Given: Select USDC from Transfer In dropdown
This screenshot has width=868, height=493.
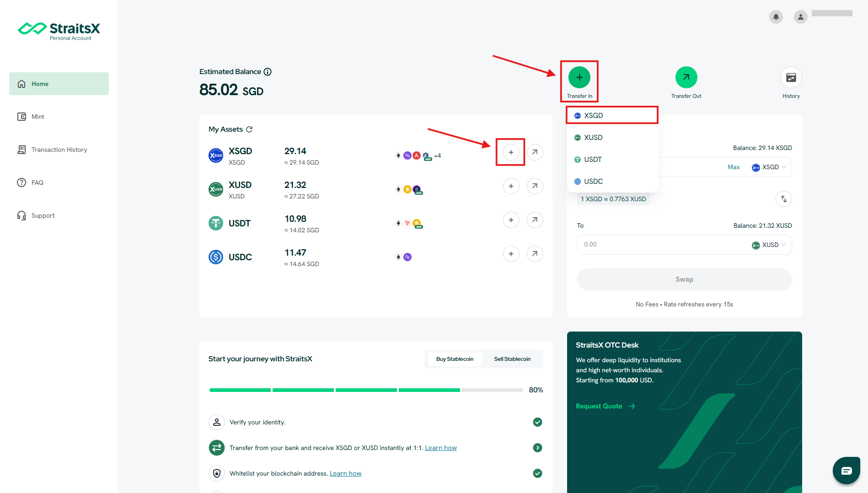Looking at the screenshot, I should (x=612, y=182).
